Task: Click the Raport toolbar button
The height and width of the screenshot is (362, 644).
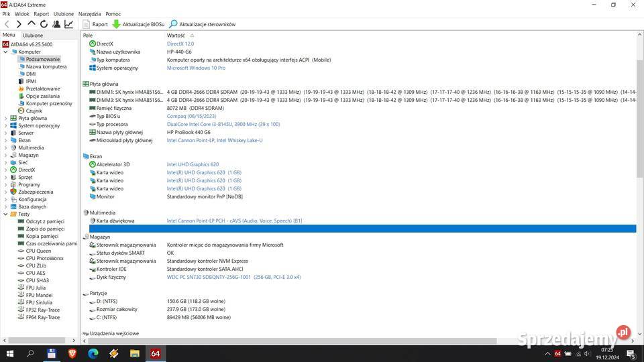Action: point(95,24)
